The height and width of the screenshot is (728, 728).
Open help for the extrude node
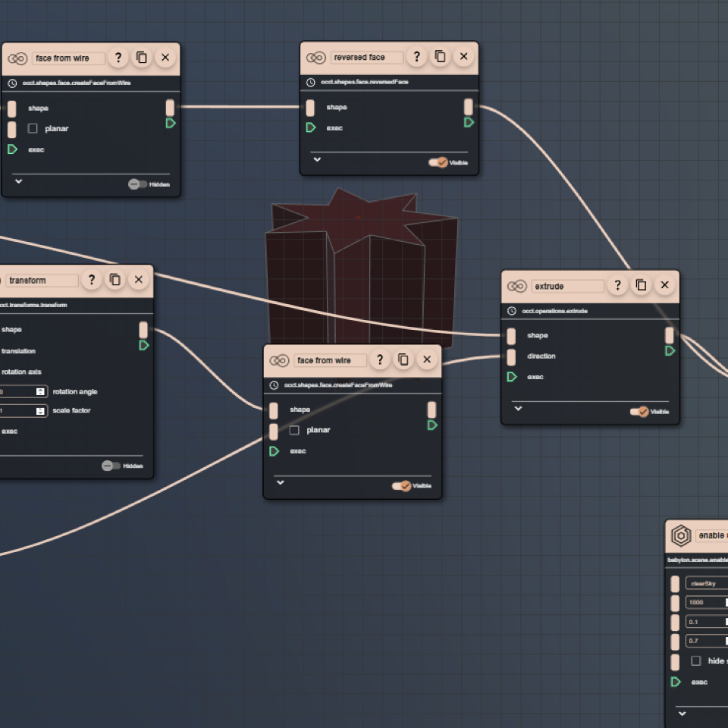tap(617, 285)
